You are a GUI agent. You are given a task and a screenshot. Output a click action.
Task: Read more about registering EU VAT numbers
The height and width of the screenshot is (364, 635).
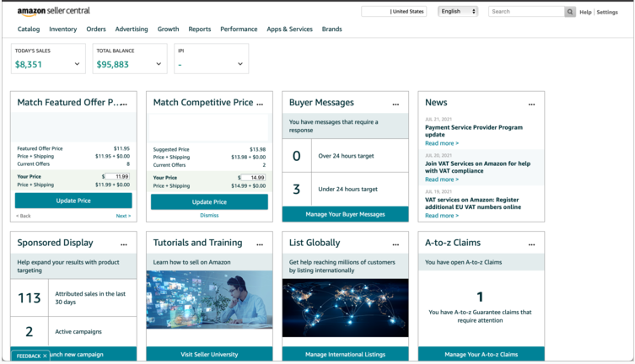pos(442,216)
